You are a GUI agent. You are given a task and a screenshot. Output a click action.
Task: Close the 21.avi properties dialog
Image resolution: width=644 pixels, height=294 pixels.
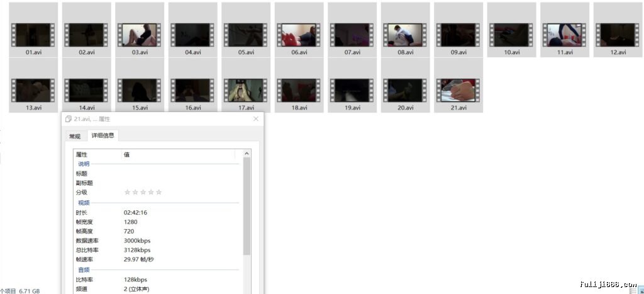256,119
